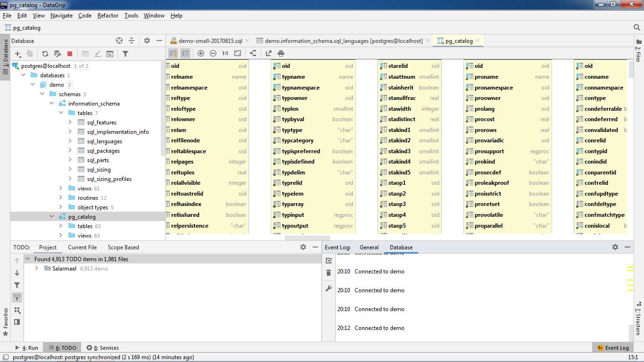Click the Apply Current Layout icon
Screen dimensions: 644x362
click(x=253, y=53)
